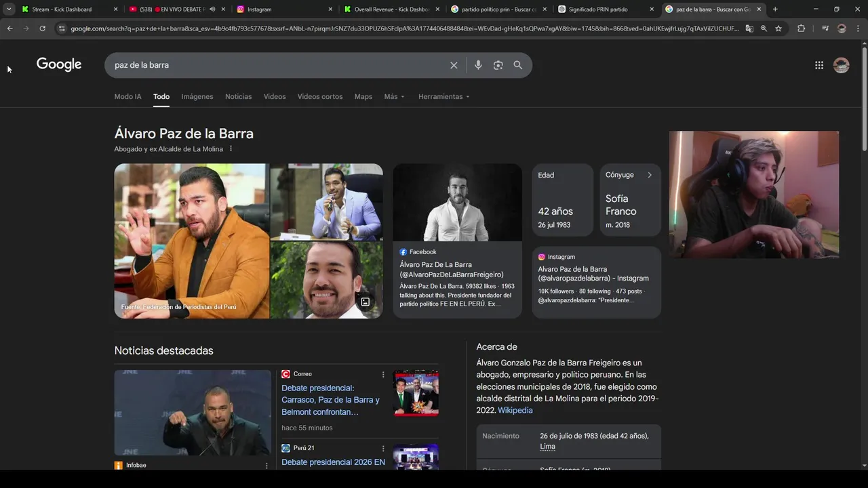
Task: Clear the search box with the X icon
Action: [454, 65]
